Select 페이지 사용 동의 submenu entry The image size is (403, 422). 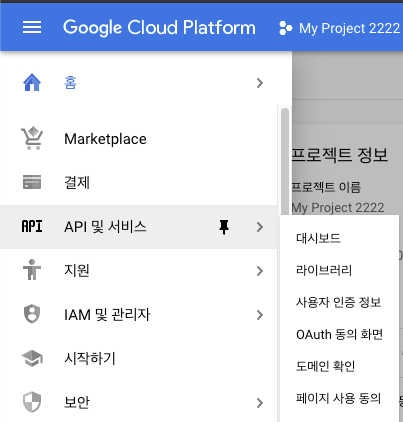pos(339,398)
